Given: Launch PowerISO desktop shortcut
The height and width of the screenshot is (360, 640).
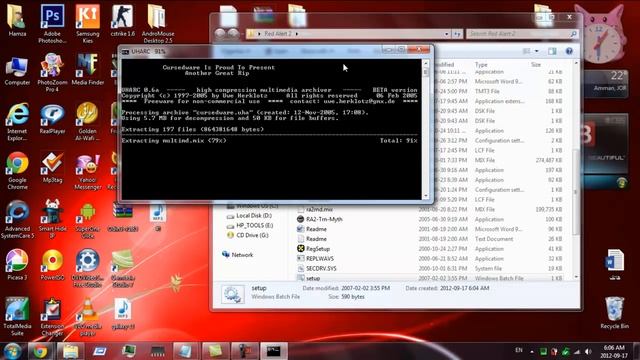Looking at the screenshot, I should [52, 265].
